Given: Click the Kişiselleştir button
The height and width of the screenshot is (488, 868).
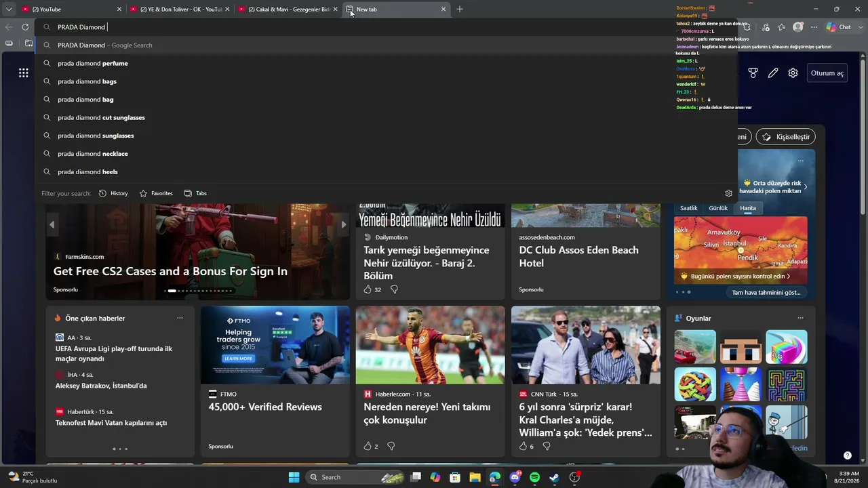Looking at the screenshot, I should pyautogui.click(x=785, y=137).
